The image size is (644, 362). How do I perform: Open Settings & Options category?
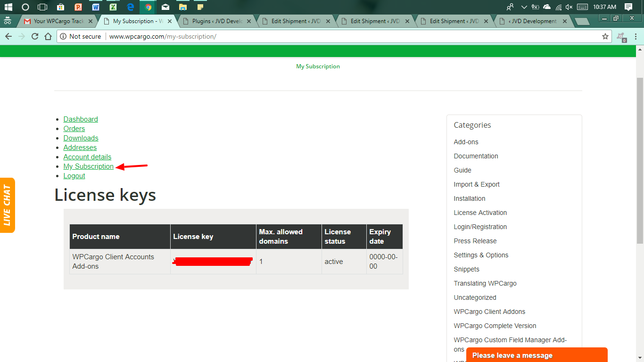(x=481, y=255)
